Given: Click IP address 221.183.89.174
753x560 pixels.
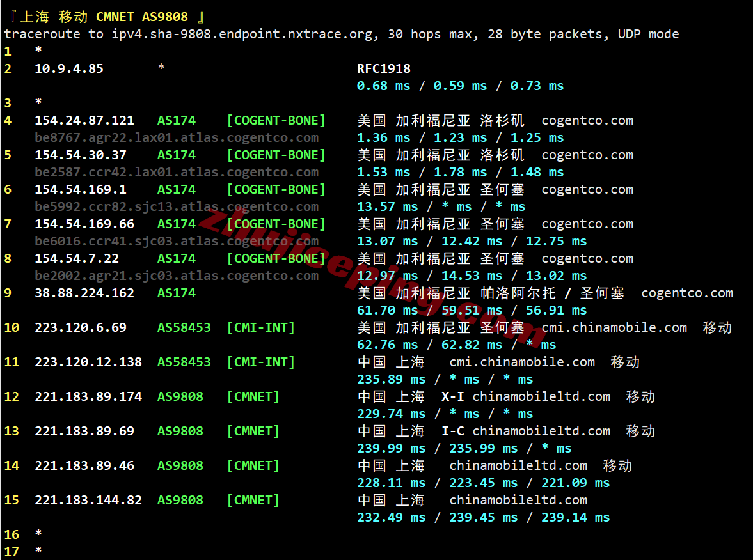Looking at the screenshot, I should (88, 397).
